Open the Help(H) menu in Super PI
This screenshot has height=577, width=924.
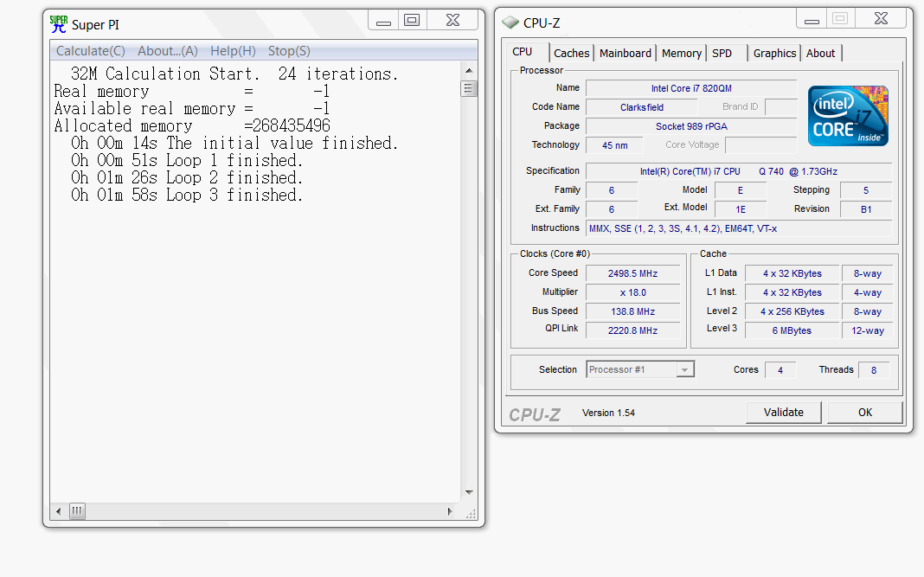234,51
